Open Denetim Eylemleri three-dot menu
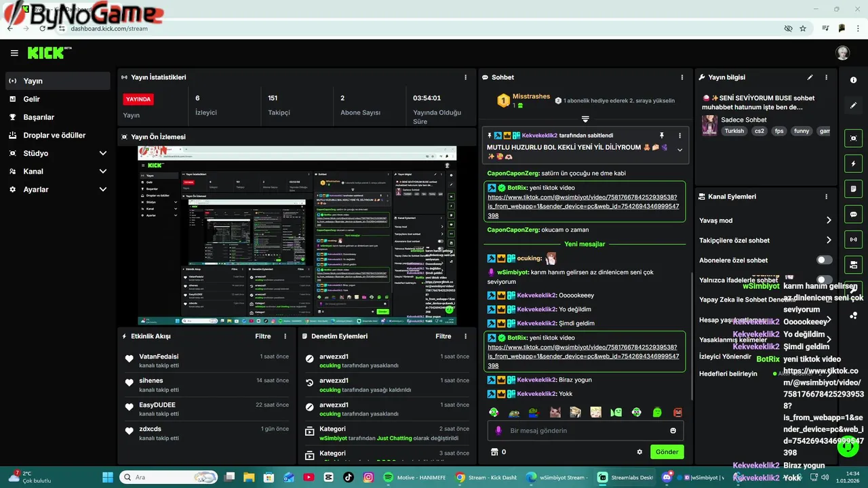The image size is (868, 488). 465,336
